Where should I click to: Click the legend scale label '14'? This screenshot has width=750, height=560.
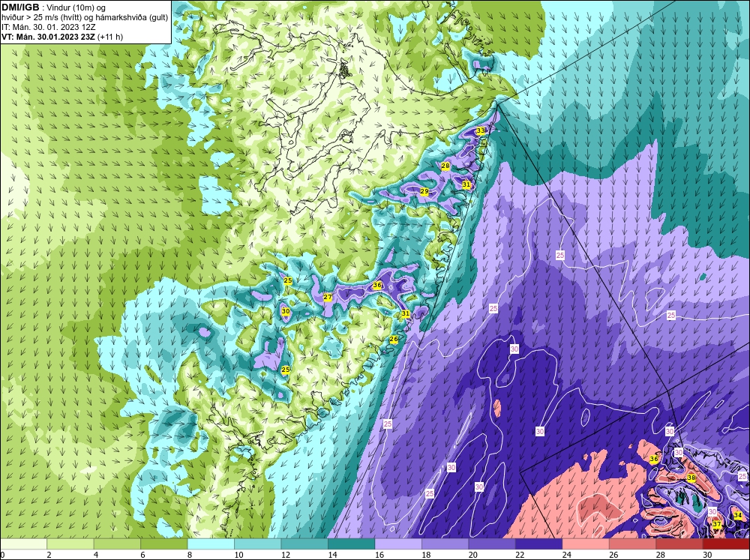[332, 555]
